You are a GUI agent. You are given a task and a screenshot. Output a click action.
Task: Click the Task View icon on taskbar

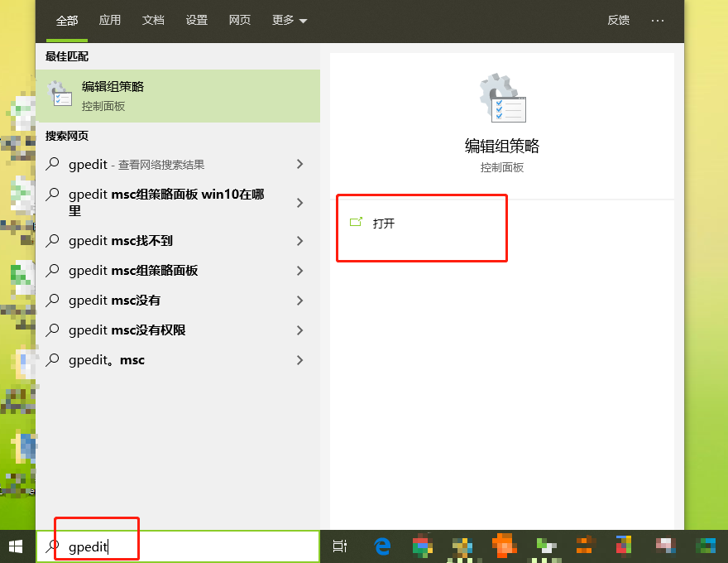340,546
